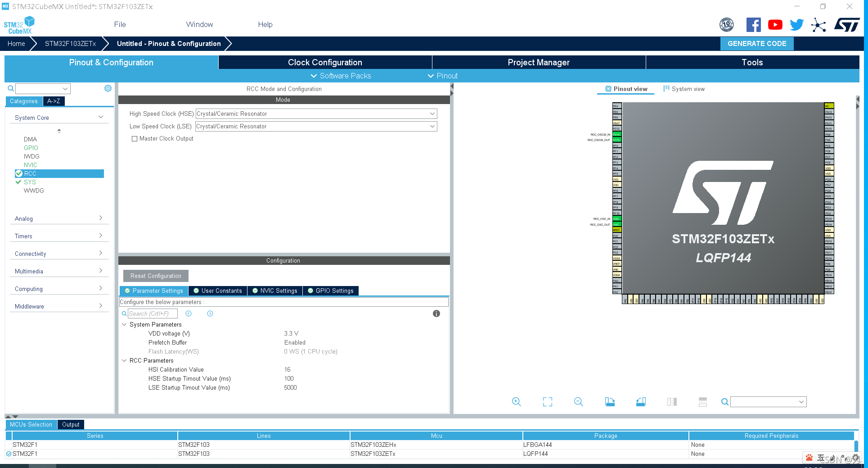Click the pin search magnifier icon
The height and width of the screenshot is (468, 868).
724,402
